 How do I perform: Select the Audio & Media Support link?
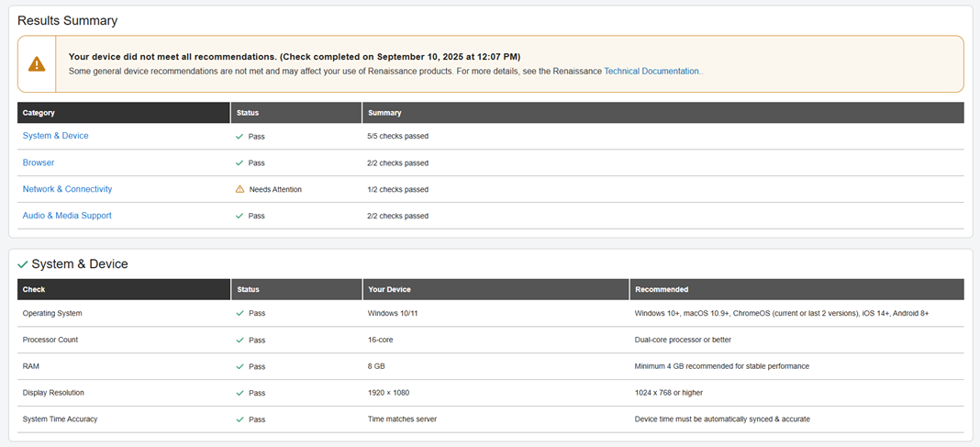67,216
